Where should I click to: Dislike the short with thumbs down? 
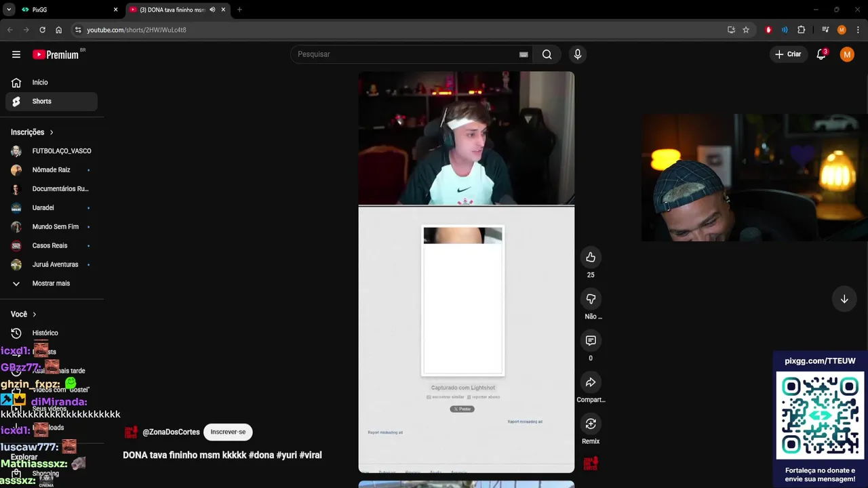(591, 299)
